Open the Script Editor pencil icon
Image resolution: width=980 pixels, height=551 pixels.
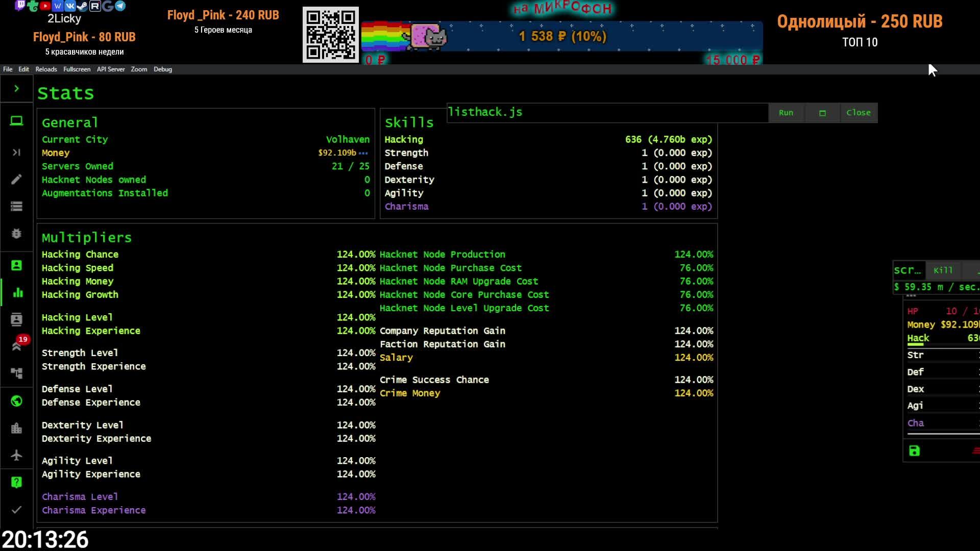(16, 179)
